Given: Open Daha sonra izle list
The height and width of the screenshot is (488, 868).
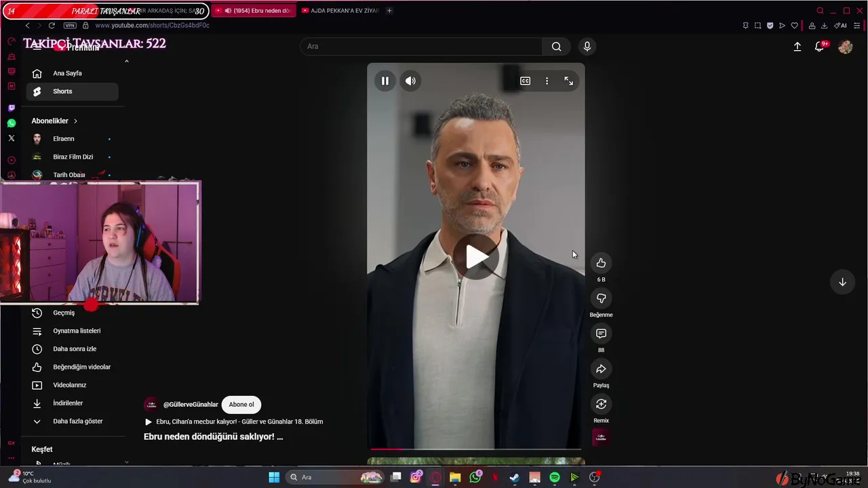Looking at the screenshot, I should pyautogui.click(x=72, y=349).
